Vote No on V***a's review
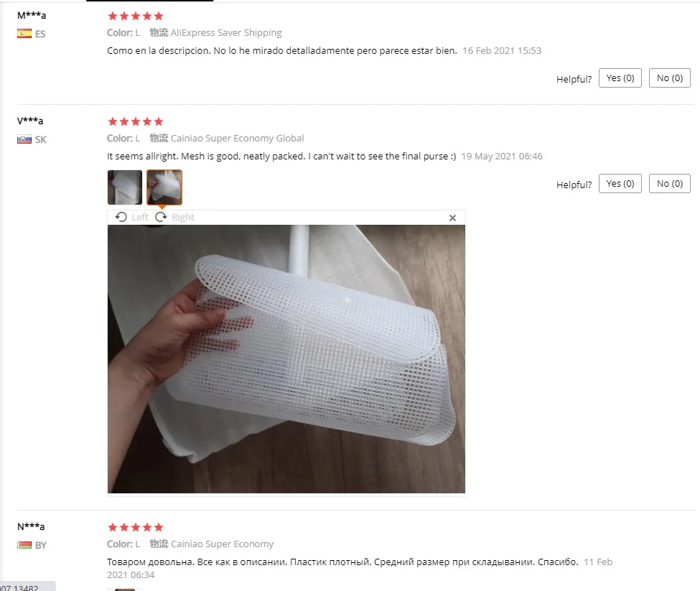The height and width of the screenshot is (591, 700). coord(670,183)
